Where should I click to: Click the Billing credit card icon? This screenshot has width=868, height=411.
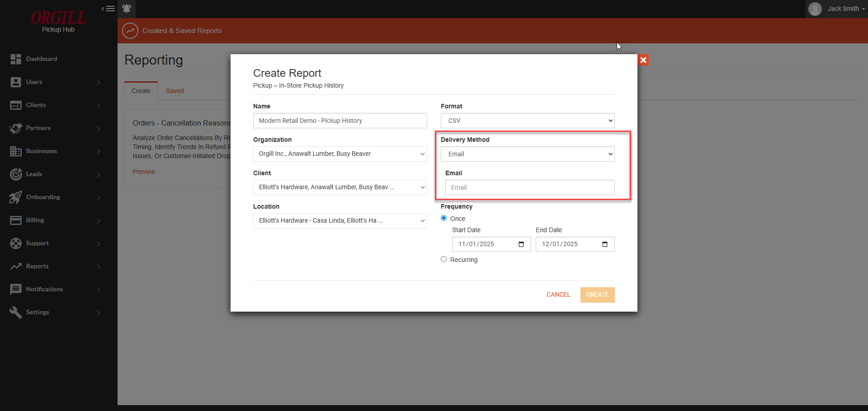point(16,220)
